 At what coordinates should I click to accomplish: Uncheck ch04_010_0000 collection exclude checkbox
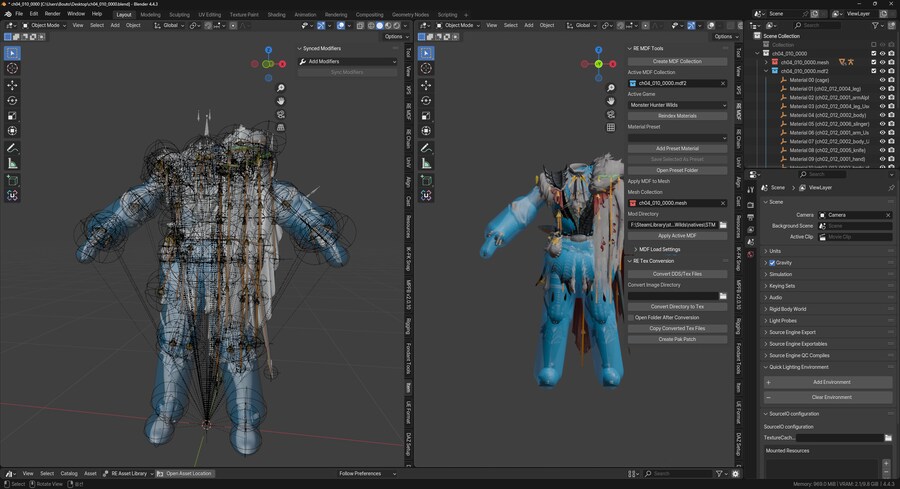[x=874, y=53]
